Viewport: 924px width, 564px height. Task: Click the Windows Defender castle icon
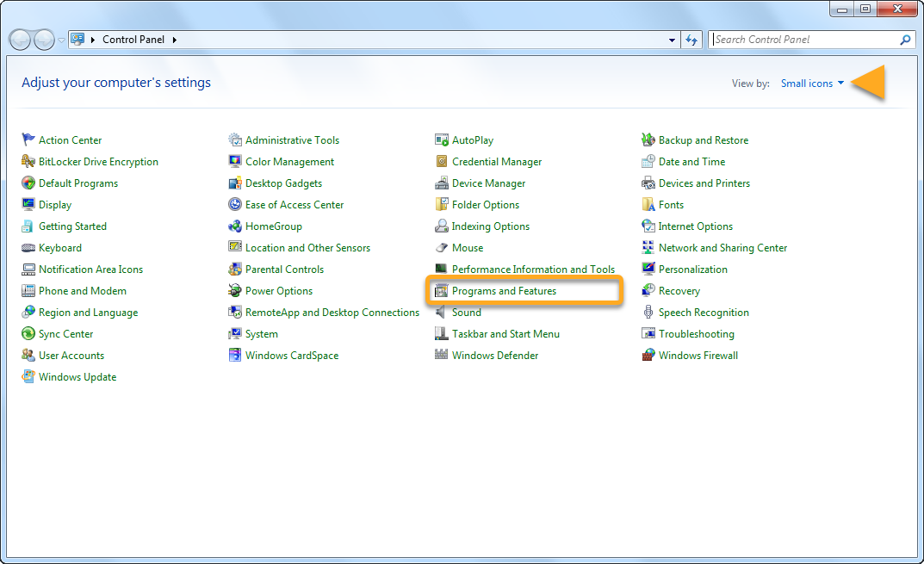point(442,356)
